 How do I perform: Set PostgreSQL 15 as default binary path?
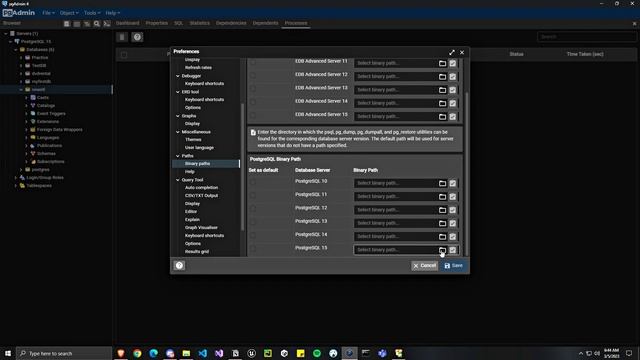pos(253,249)
